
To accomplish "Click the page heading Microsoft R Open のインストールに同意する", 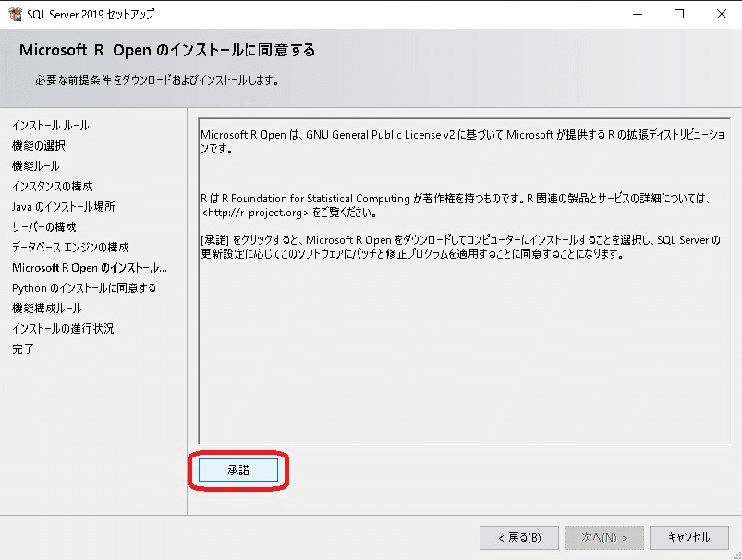I will point(167,50).
